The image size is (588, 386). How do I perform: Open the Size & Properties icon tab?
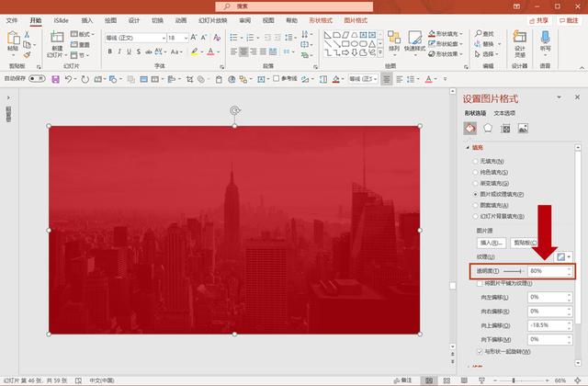(505, 129)
